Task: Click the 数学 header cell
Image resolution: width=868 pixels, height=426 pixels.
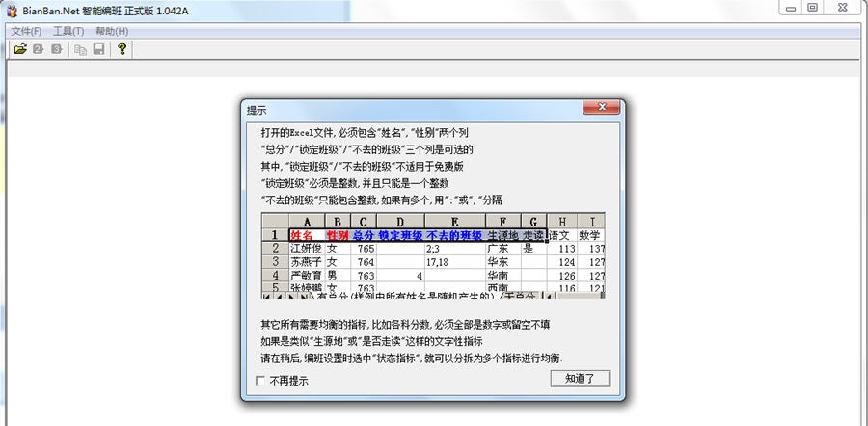Action: [590, 235]
